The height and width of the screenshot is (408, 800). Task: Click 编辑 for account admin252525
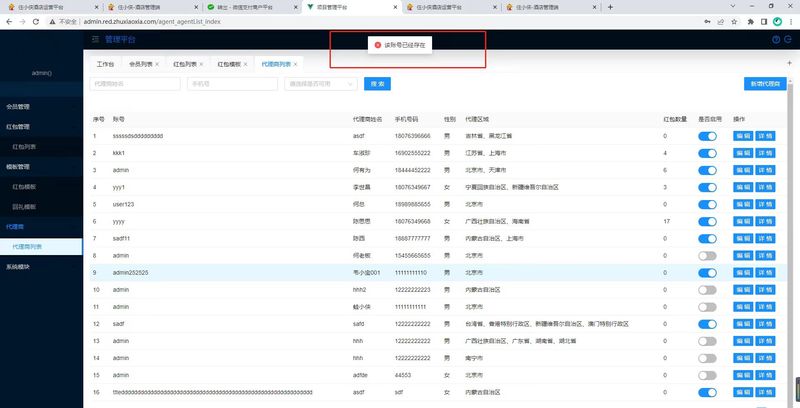click(x=743, y=273)
